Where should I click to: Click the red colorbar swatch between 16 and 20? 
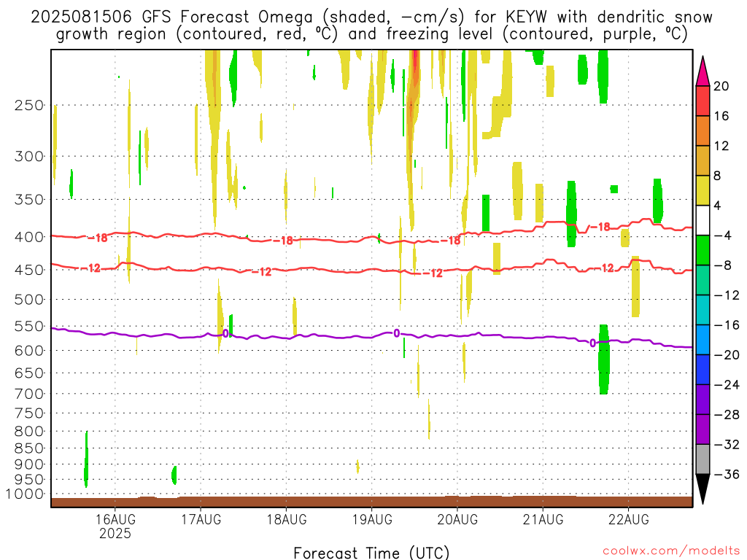point(703,101)
